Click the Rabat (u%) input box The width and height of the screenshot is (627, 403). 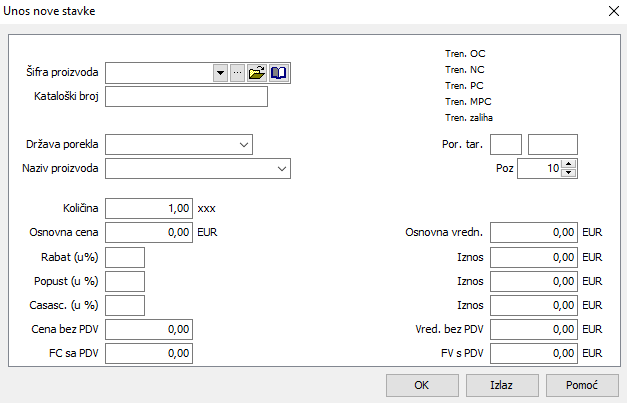125,257
